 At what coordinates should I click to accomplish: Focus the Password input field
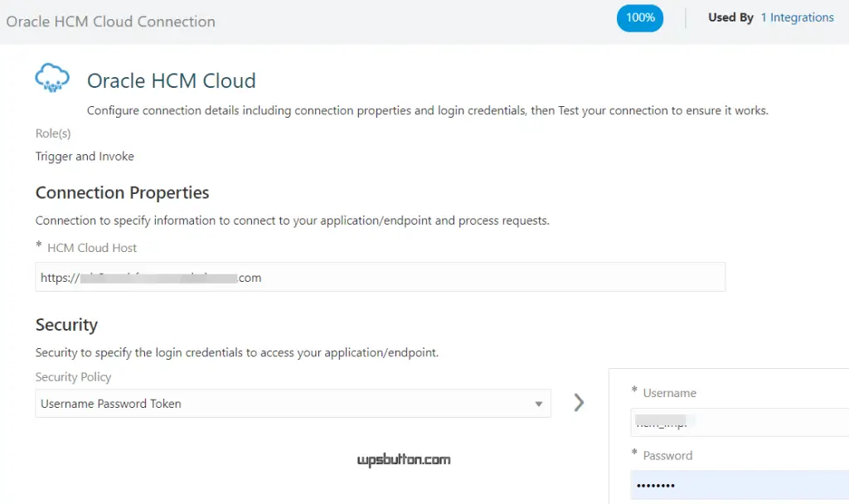point(740,485)
